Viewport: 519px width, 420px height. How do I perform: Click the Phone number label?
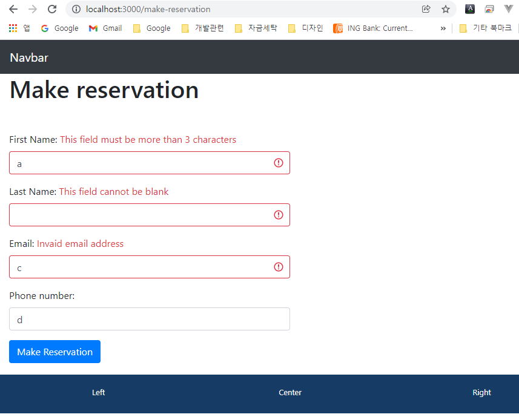coord(42,296)
